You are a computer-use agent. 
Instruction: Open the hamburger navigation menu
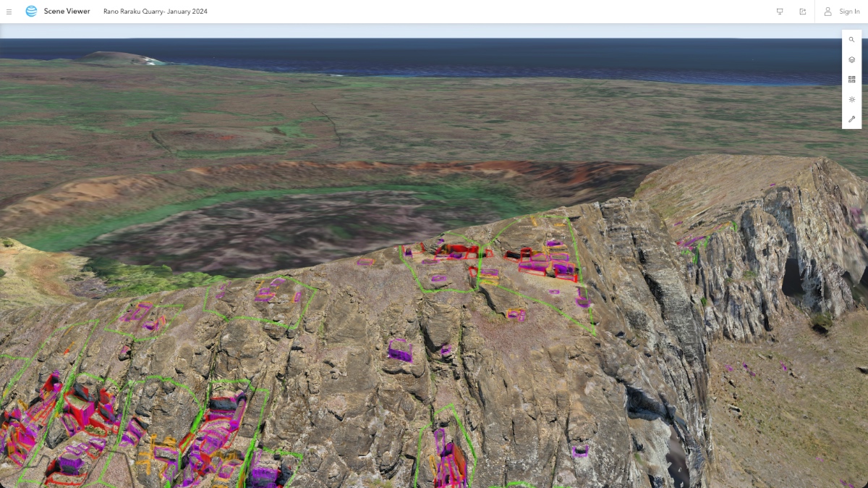pyautogui.click(x=9, y=11)
